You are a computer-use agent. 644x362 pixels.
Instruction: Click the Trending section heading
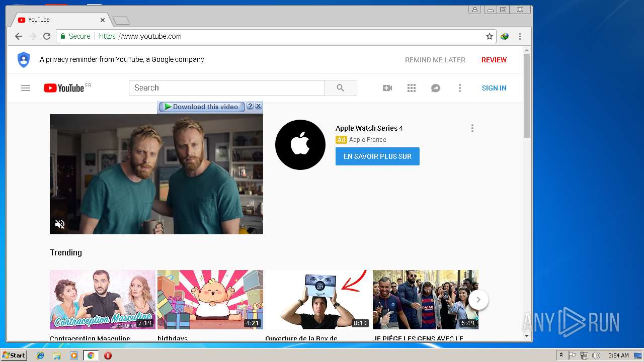coord(66,252)
